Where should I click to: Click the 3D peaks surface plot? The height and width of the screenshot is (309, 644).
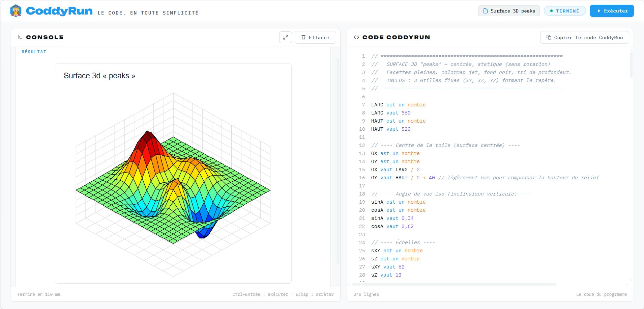point(173,184)
